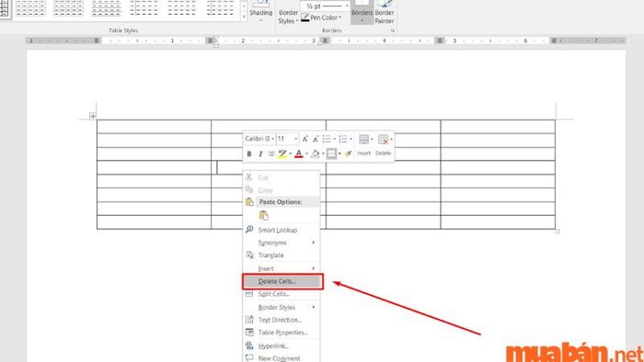
Task: Click the format painter brush icon
Action: tap(348, 153)
